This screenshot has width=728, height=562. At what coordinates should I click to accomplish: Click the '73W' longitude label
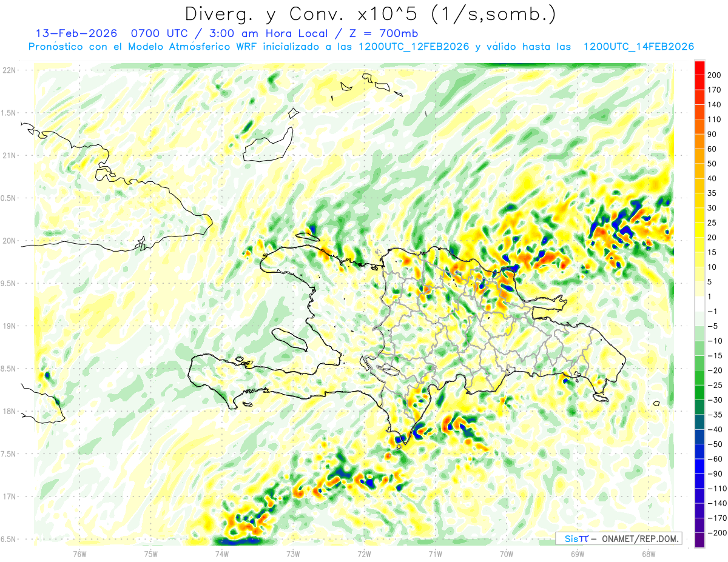tap(293, 553)
